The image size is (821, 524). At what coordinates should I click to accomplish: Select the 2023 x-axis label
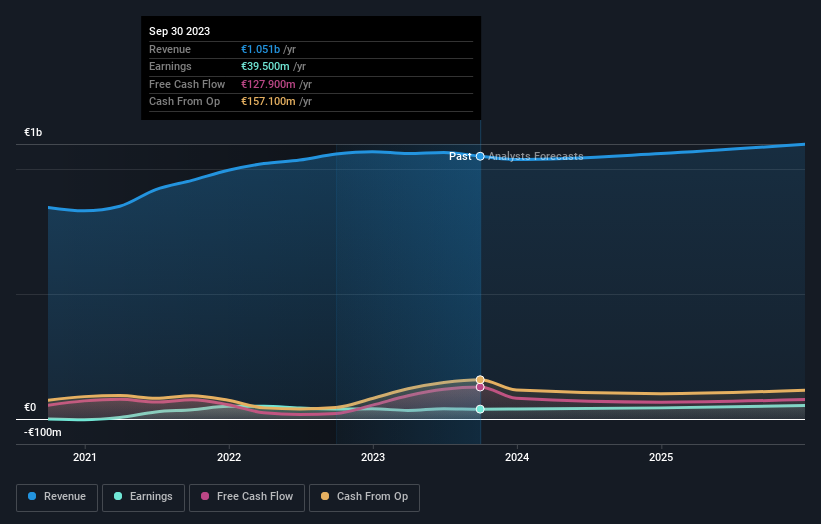click(x=373, y=457)
